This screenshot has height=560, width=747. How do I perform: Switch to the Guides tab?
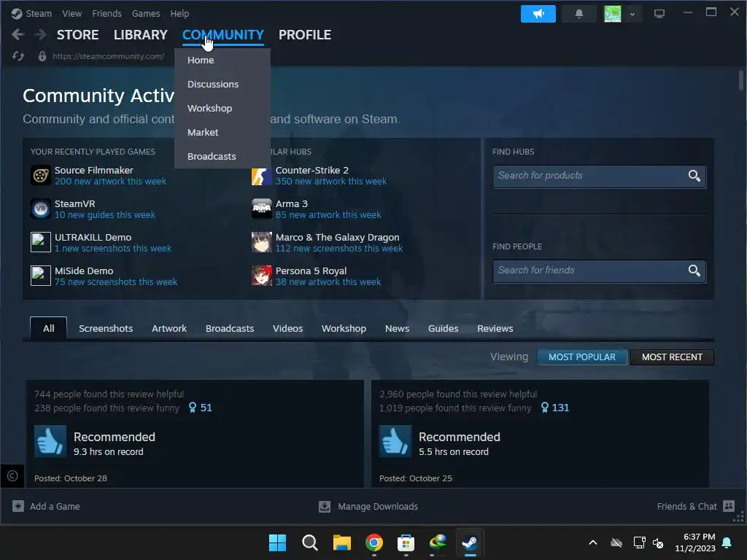click(443, 328)
